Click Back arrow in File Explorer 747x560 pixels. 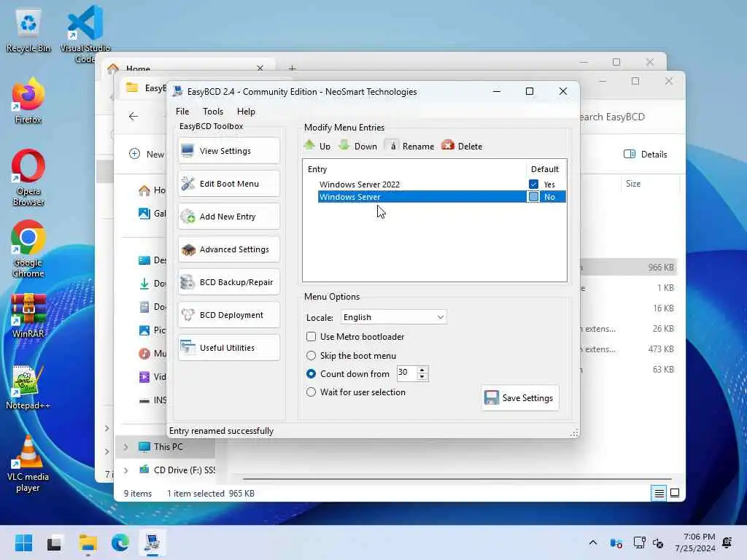[133, 117]
